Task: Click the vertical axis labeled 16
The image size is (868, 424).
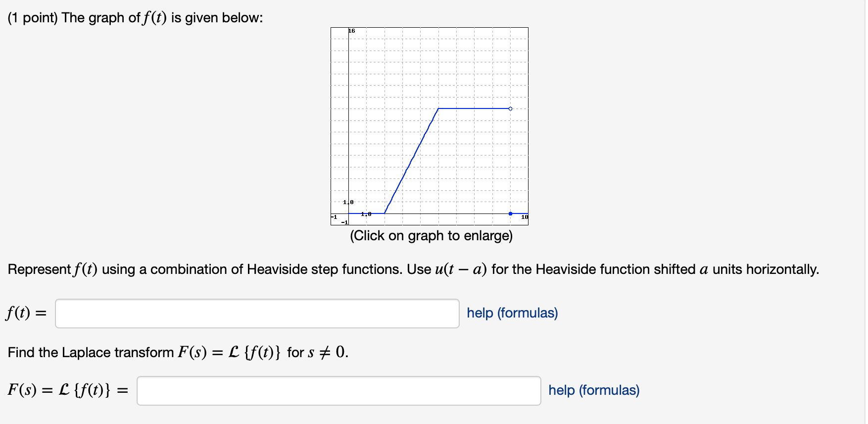Action: click(350, 31)
